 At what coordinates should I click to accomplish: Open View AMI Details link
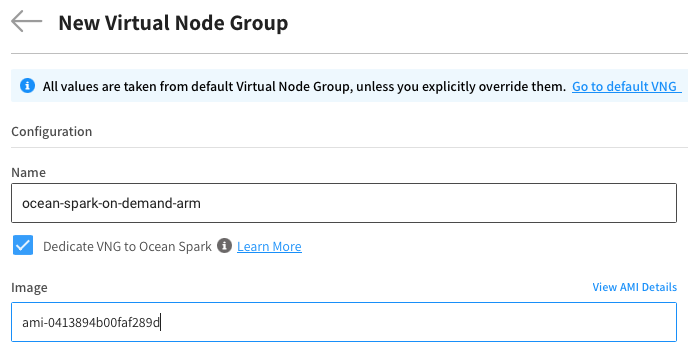634,287
